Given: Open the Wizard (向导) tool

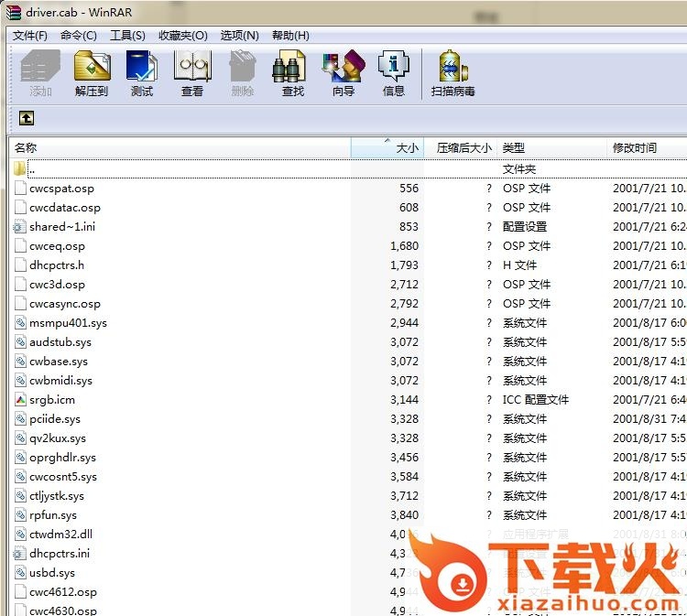Looking at the screenshot, I should tap(343, 66).
